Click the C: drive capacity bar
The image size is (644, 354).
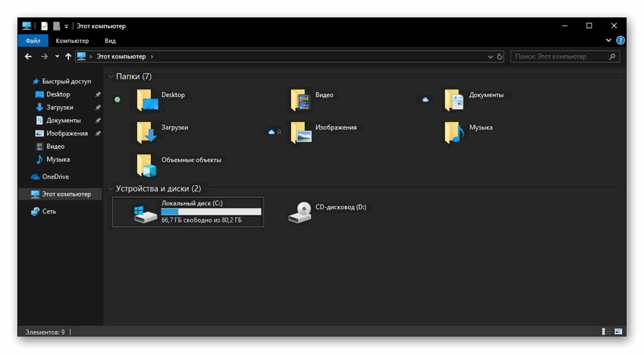211,211
